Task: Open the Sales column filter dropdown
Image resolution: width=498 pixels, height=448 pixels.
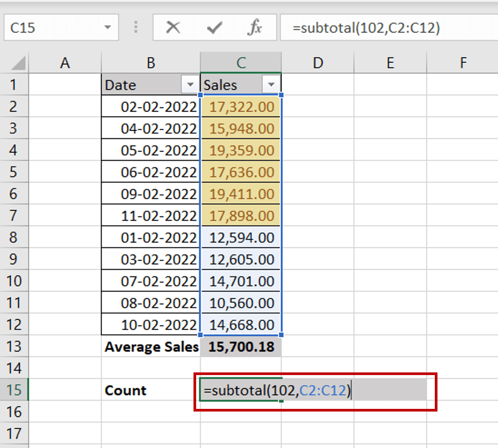Action: click(271, 85)
